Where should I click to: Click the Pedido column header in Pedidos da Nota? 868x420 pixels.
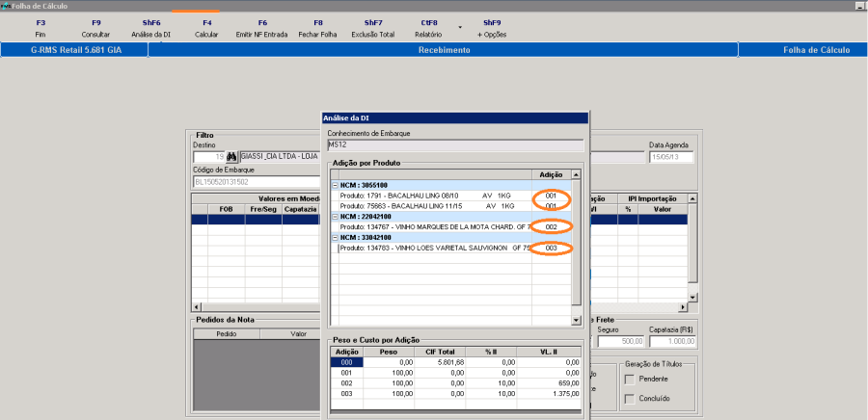pos(226,334)
